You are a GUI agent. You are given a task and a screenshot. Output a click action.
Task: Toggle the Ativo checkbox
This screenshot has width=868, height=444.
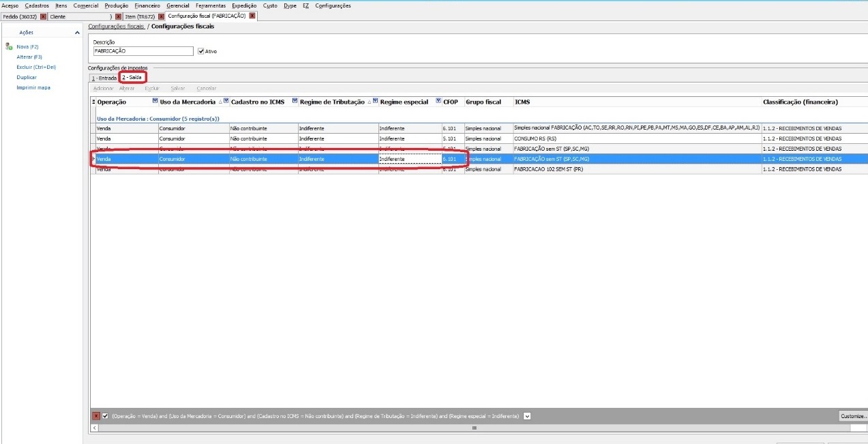[x=200, y=51]
